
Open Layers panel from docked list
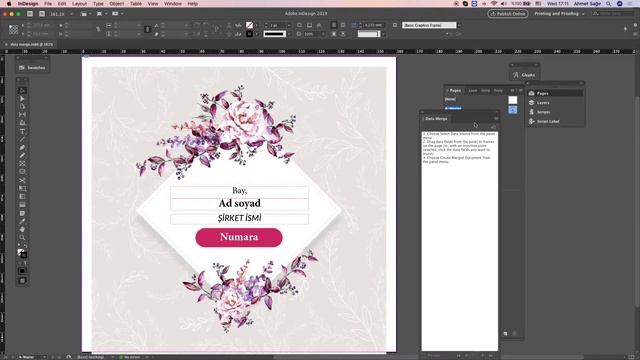pos(555,103)
